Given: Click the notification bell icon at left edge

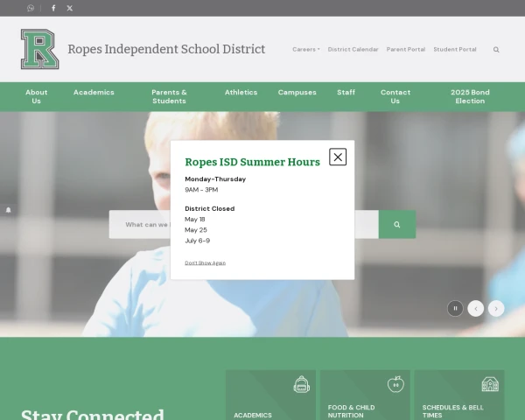Looking at the screenshot, I should 9,210.
